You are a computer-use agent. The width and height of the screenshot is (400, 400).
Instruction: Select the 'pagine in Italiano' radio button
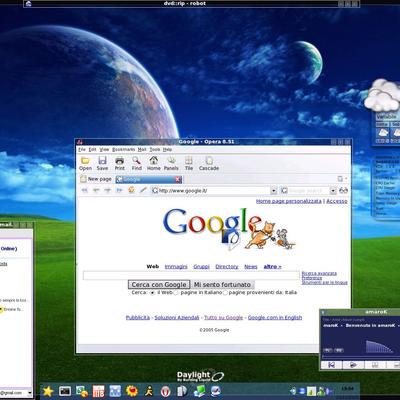click(x=176, y=293)
